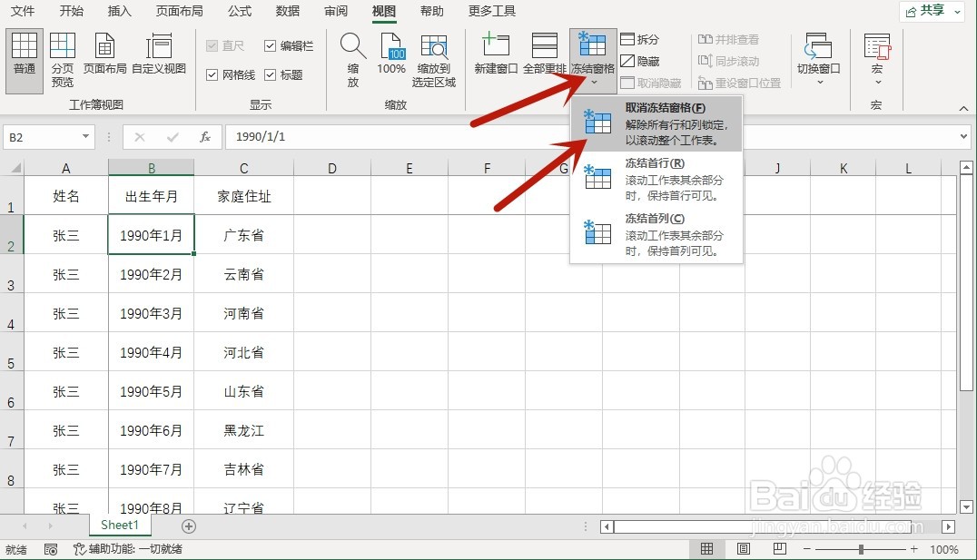Click the Freeze Panes (冻结窗格) button

tap(593, 59)
